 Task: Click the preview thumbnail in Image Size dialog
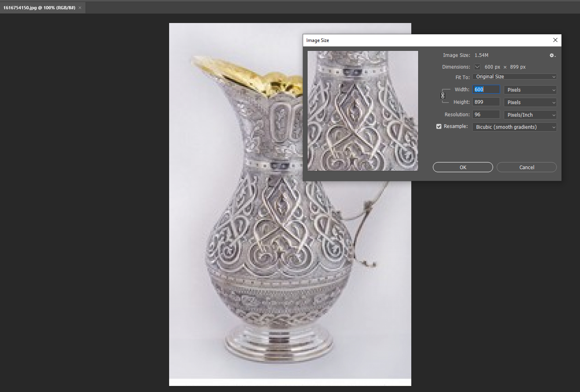point(363,111)
